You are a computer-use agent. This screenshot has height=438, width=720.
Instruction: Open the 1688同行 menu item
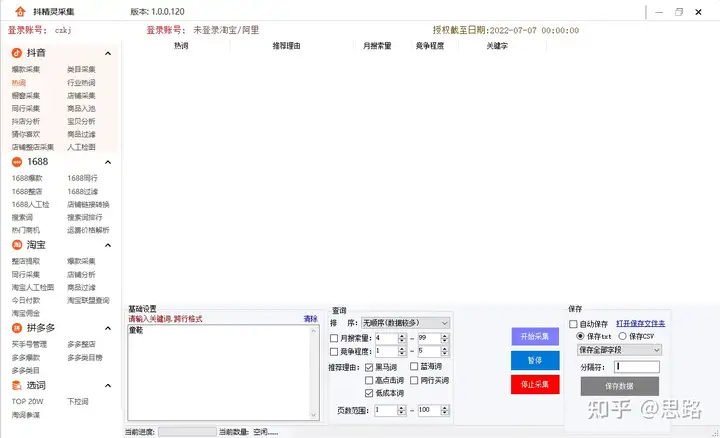coord(82,178)
